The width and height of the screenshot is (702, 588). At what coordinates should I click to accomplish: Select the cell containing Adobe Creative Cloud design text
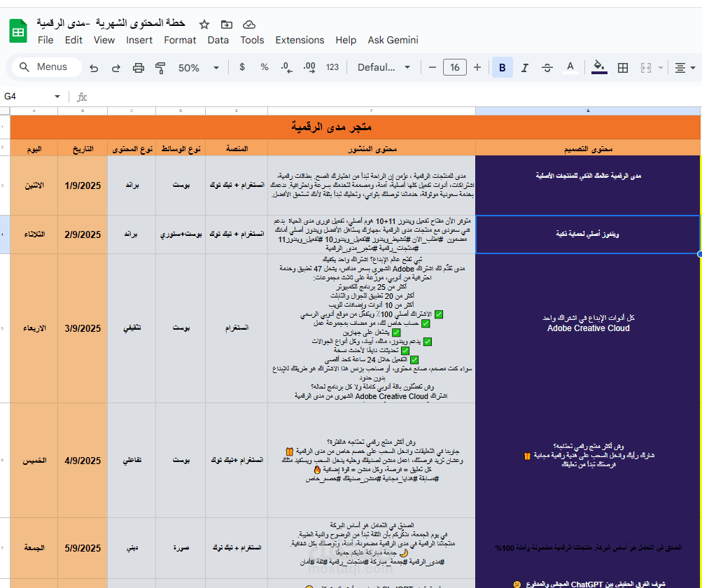click(588, 328)
